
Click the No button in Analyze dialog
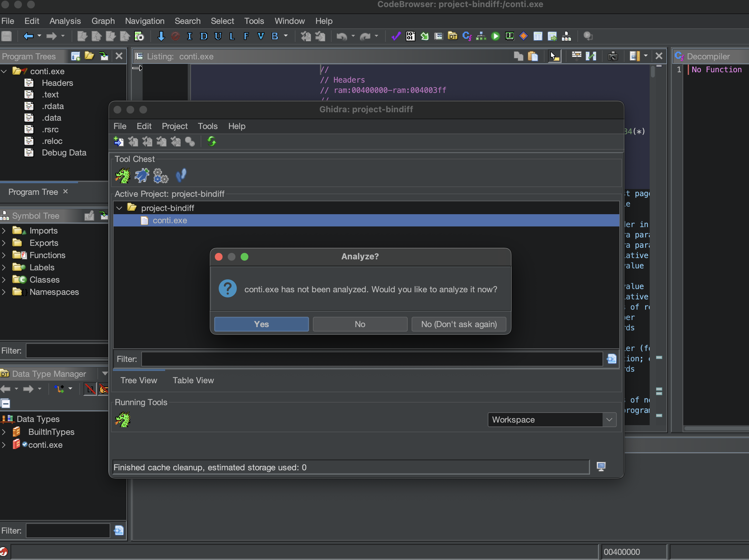click(x=360, y=324)
